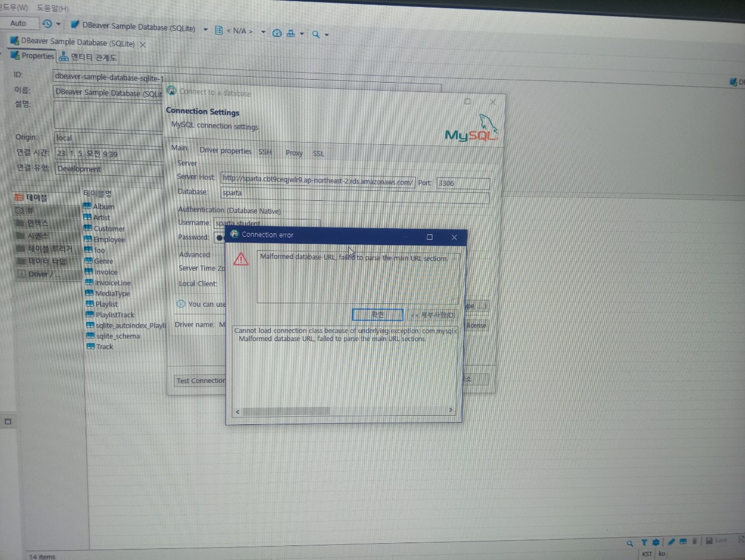
Task: Open the Driver properties tab
Action: 225,151
